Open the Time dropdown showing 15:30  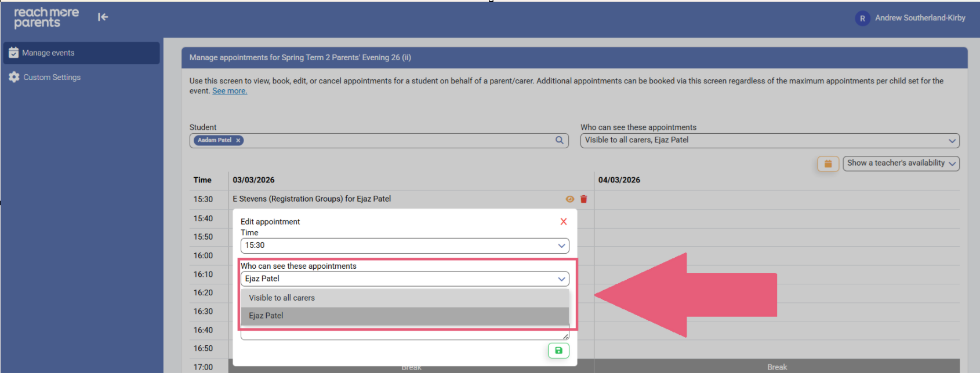coord(404,246)
